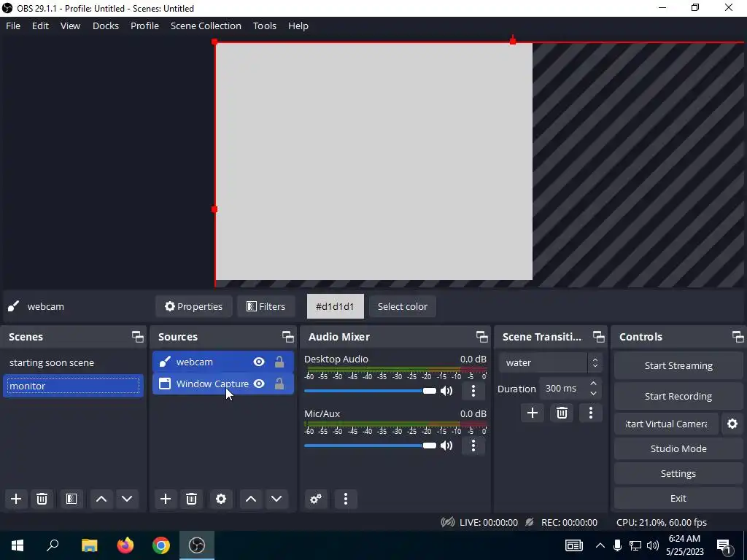The width and height of the screenshot is (747, 560).
Task: Select the monitor scene
Action: coord(73,386)
